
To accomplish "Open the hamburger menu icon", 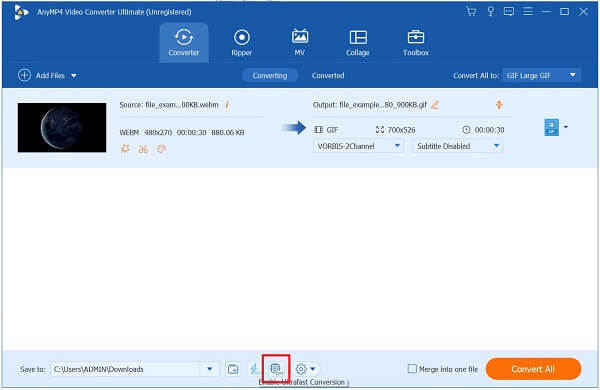I will point(528,11).
